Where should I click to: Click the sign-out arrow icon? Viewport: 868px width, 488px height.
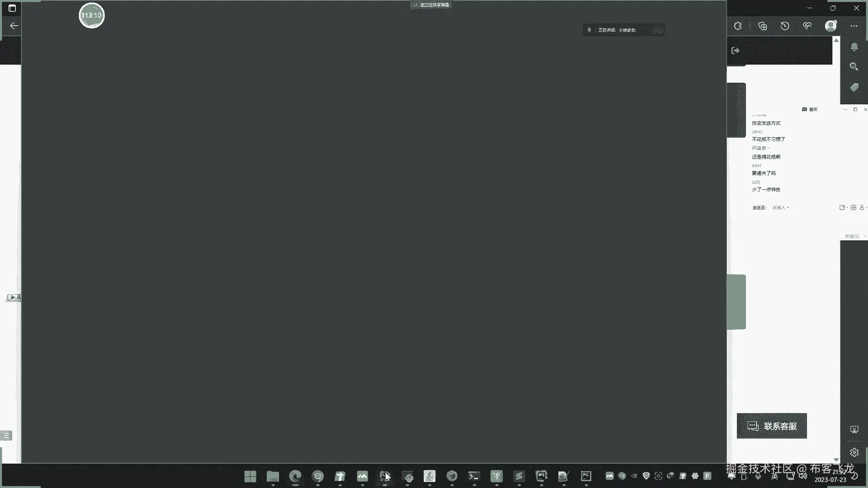[x=736, y=51]
